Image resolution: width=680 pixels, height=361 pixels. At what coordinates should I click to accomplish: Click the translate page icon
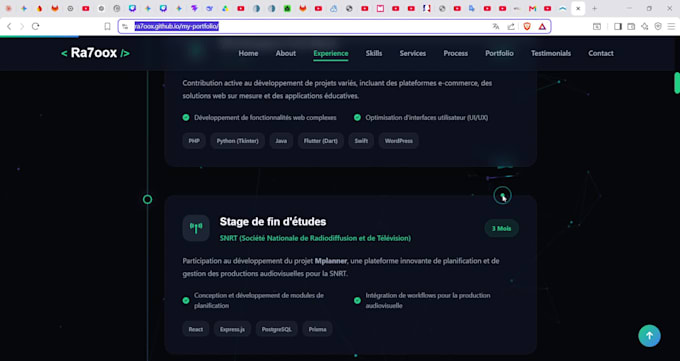pyautogui.click(x=496, y=26)
